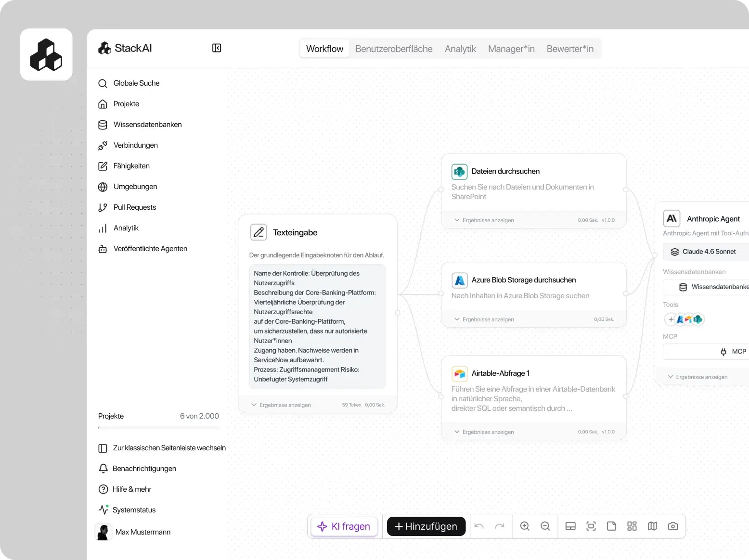Open Globale Suche
The image size is (749, 560).
[x=129, y=83]
